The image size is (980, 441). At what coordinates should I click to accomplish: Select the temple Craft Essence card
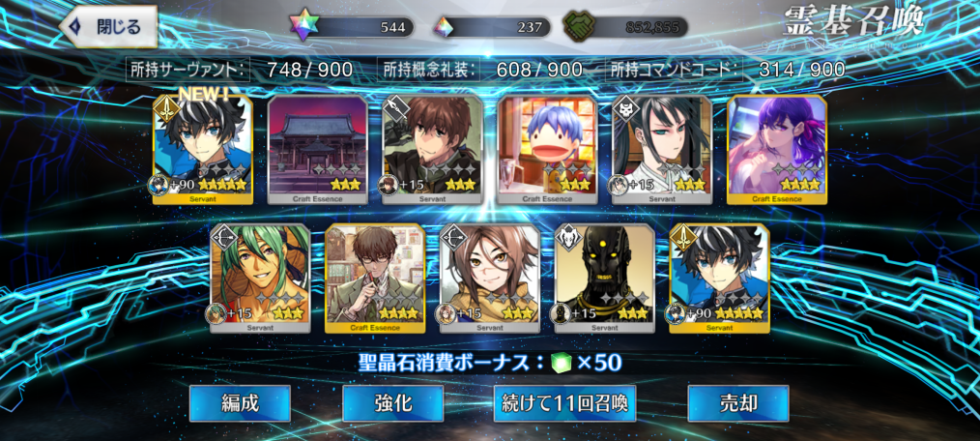click(318, 150)
